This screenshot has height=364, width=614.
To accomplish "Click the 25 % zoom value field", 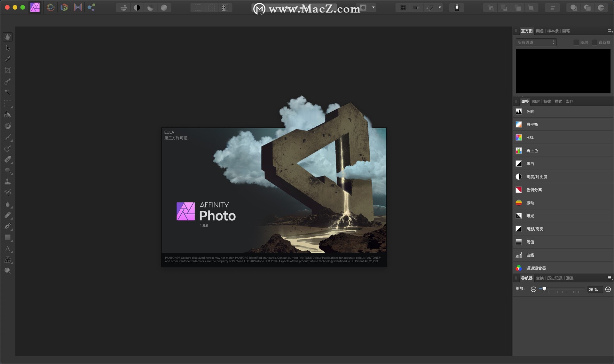I will 594,289.
